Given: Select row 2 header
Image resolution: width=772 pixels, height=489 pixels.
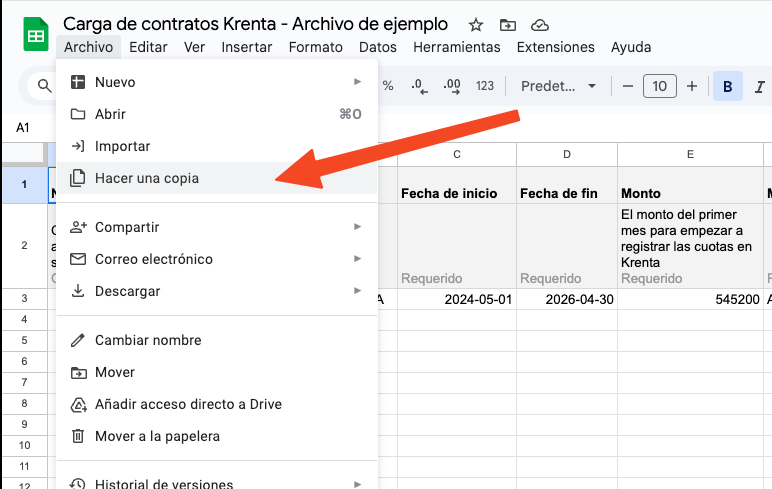Looking at the screenshot, I should (x=24, y=245).
